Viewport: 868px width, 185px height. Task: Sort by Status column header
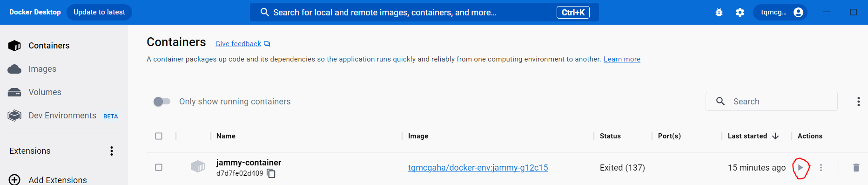[x=610, y=136]
